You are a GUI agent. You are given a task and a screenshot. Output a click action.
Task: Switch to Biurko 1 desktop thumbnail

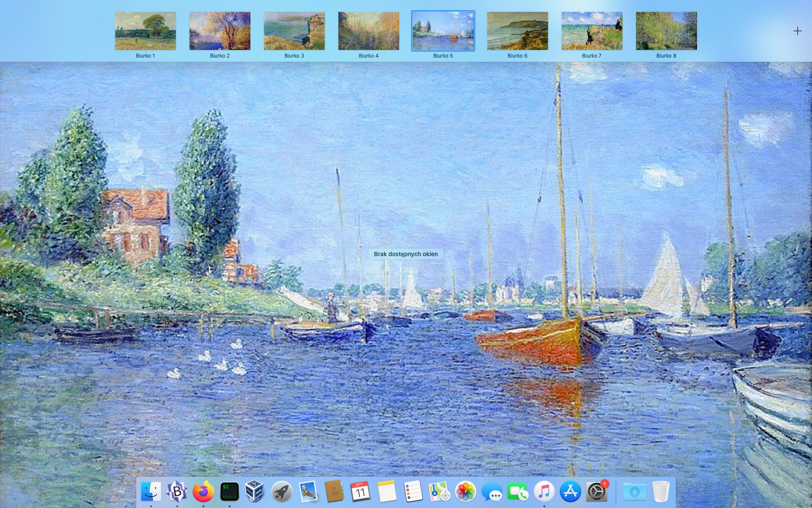tap(145, 31)
